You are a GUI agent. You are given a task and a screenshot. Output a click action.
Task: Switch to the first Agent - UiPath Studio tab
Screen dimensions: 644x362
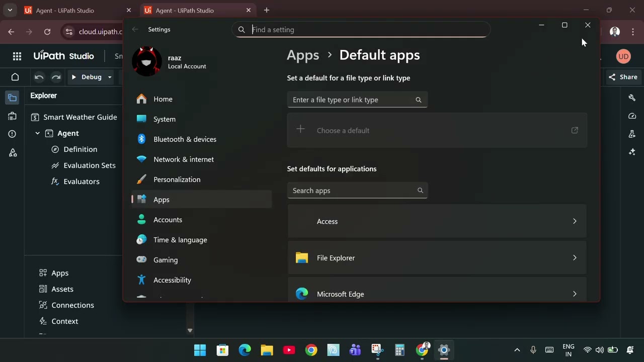click(78, 10)
